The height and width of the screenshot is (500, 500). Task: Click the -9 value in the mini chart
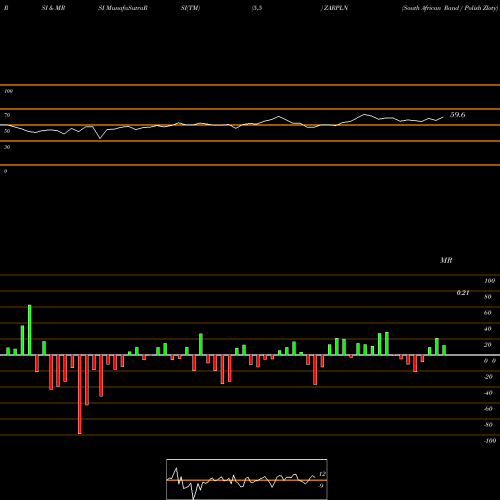pyautogui.click(x=321, y=486)
